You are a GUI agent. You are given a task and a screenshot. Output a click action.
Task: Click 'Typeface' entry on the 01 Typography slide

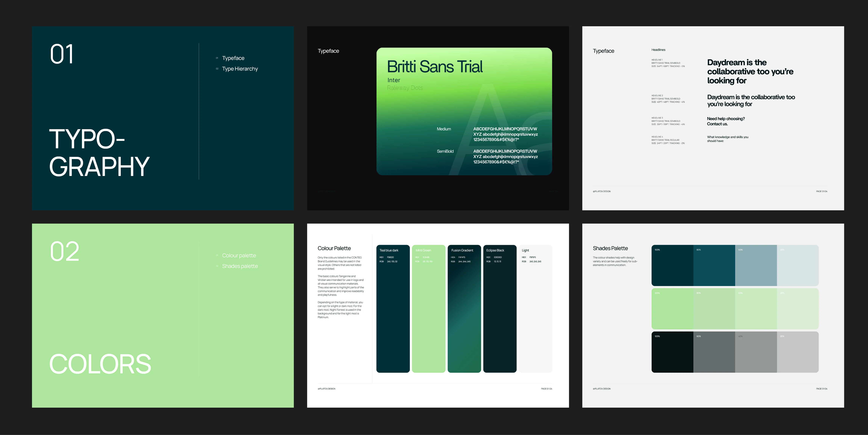click(233, 58)
